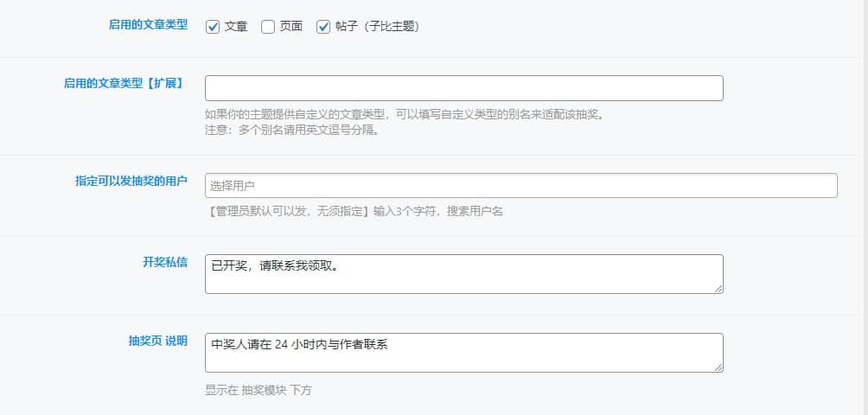This screenshot has width=868, height=415.
Task: Focus the 启用的文章类型【扩展】 text field
Action: (464, 88)
